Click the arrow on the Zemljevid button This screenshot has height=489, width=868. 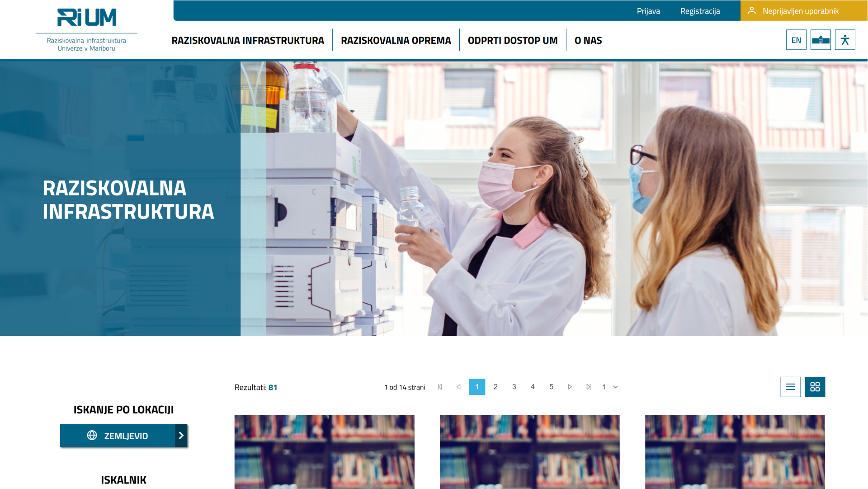click(x=181, y=436)
